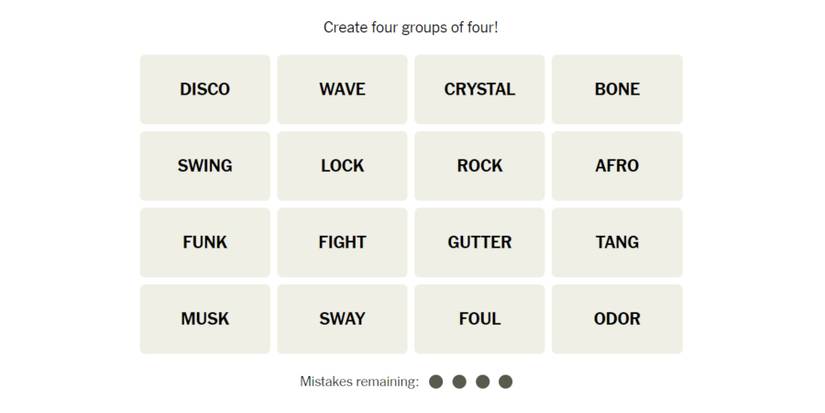Tap the BONE word tile
This screenshot has width=825, height=413.
click(x=617, y=89)
